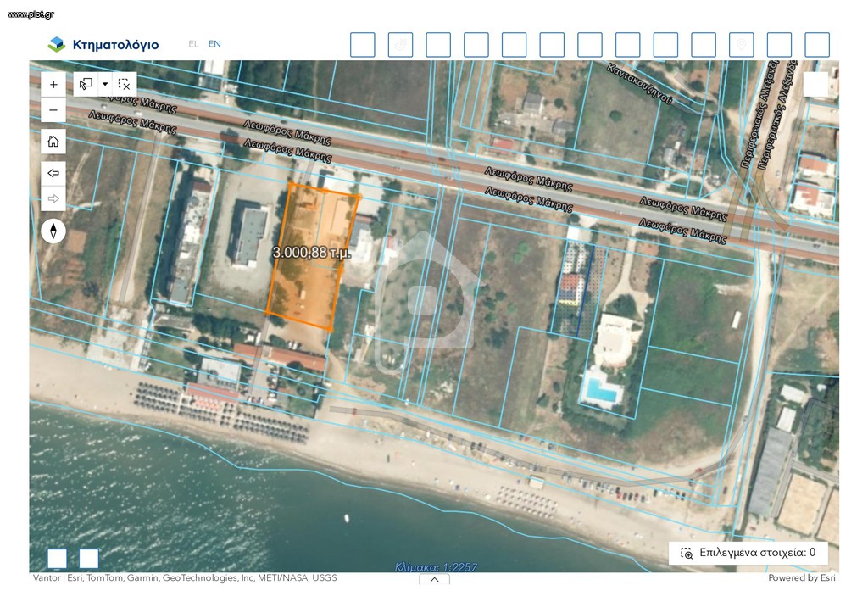Reset map orientation with the compass
This screenshot has height=613, width=868.
pos(53,231)
